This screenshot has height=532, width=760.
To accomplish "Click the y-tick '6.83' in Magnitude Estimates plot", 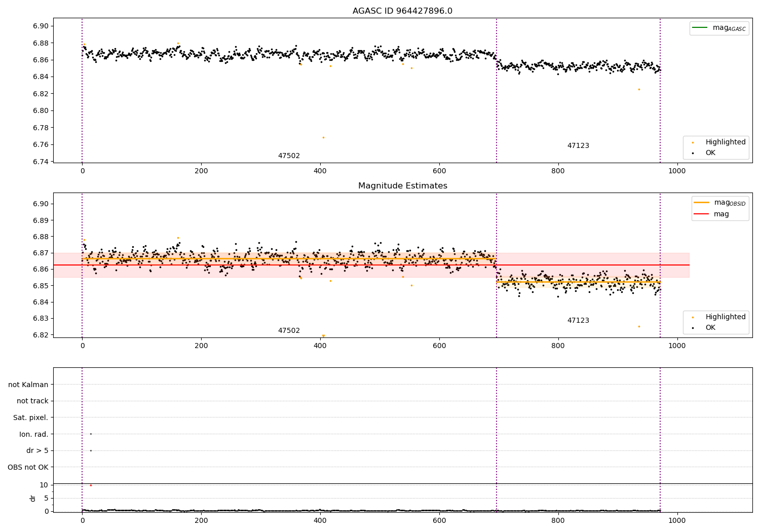I will click(x=40, y=319).
